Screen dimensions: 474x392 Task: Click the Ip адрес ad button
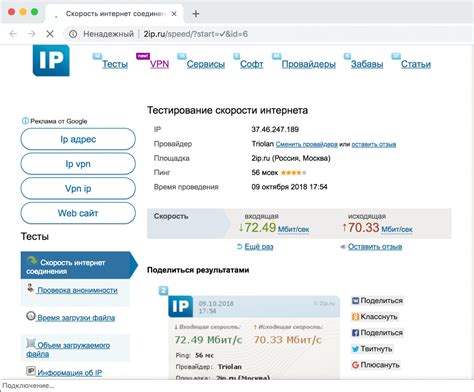point(78,139)
